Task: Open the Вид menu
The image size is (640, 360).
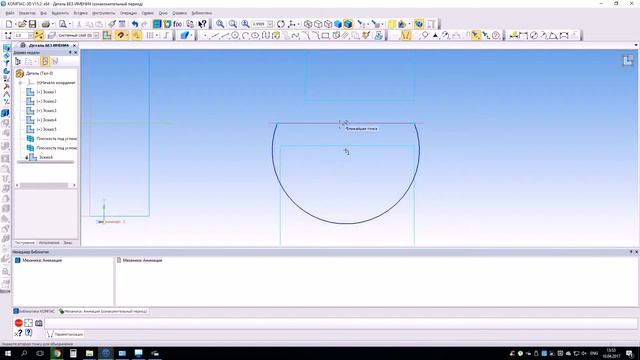Action: (x=43, y=13)
